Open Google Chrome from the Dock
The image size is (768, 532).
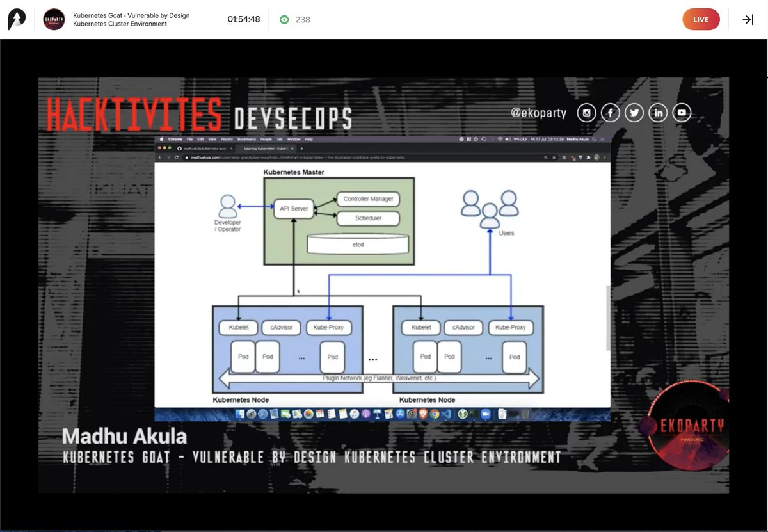[435, 414]
